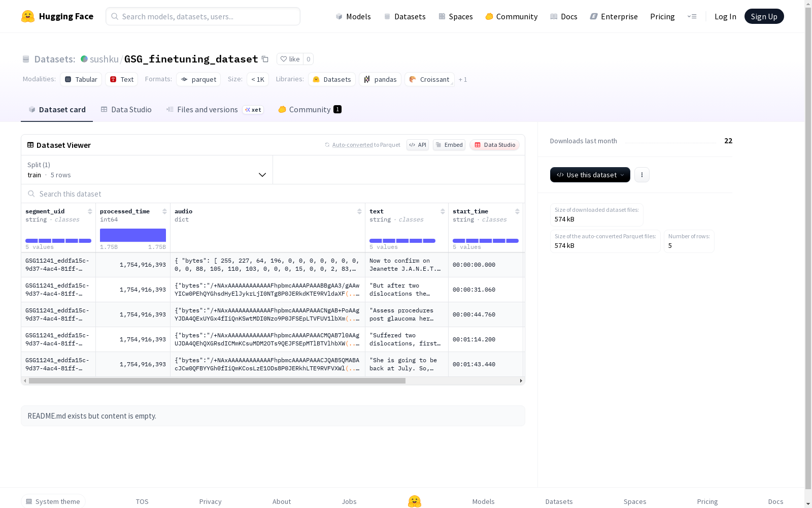Click the Embed button
The height and width of the screenshot is (508, 812).
click(x=449, y=145)
